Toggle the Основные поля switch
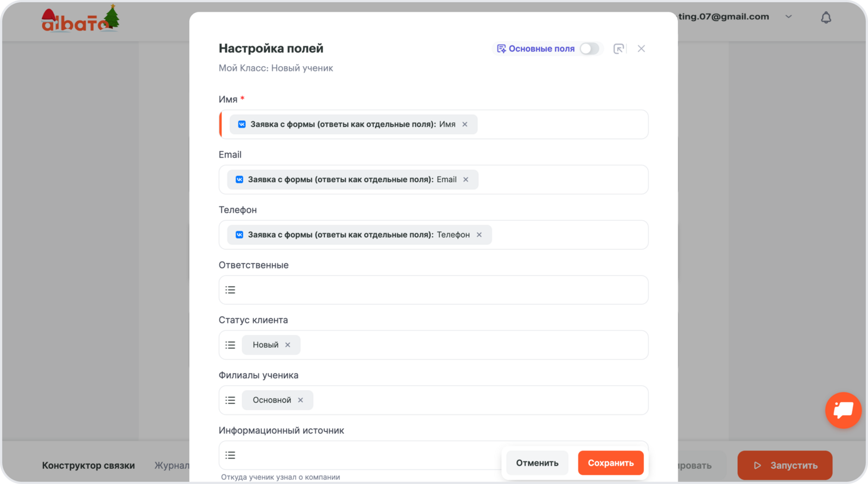The image size is (868, 484). tap(589, 49)
